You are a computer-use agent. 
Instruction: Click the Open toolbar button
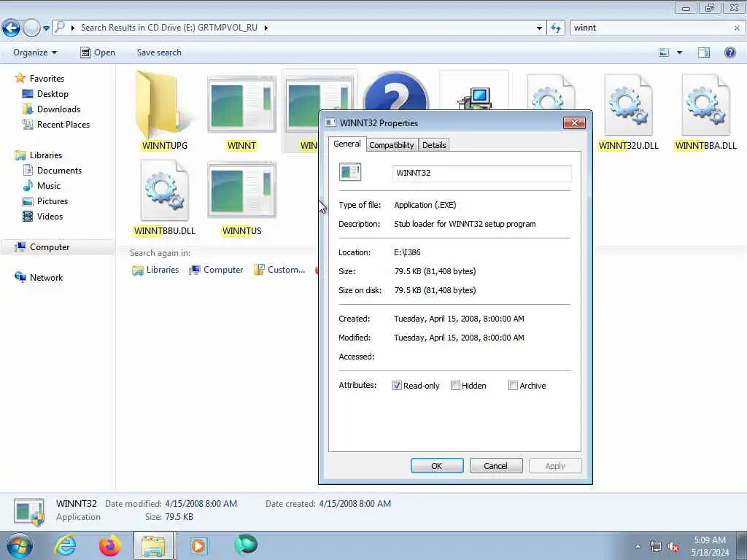(98, 52)
